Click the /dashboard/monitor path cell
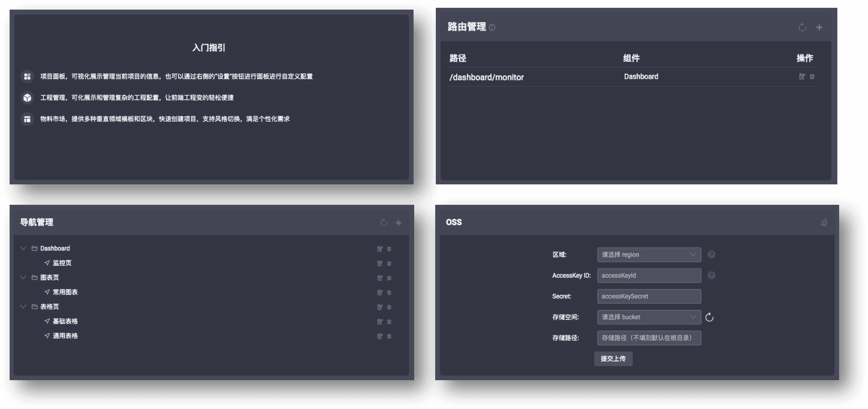This screenshot has height=409, width=868. pos(486,77)
